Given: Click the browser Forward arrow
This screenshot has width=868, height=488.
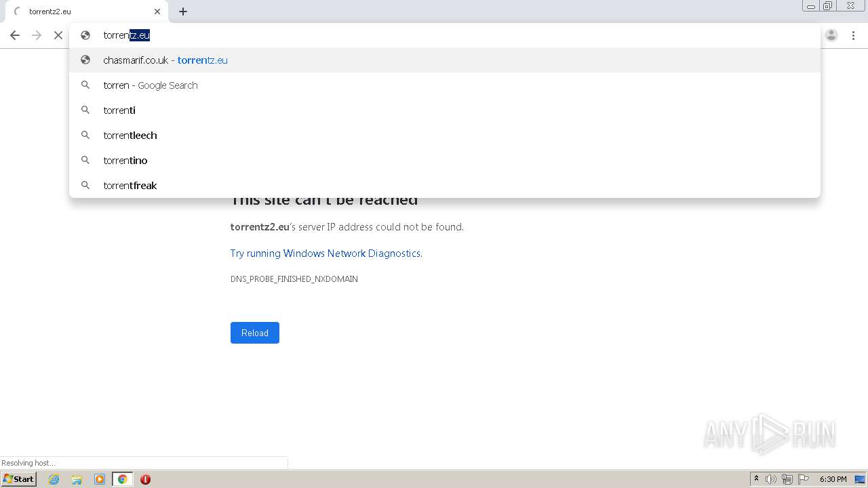Looking at the screenshot, I should click(37, 35).
